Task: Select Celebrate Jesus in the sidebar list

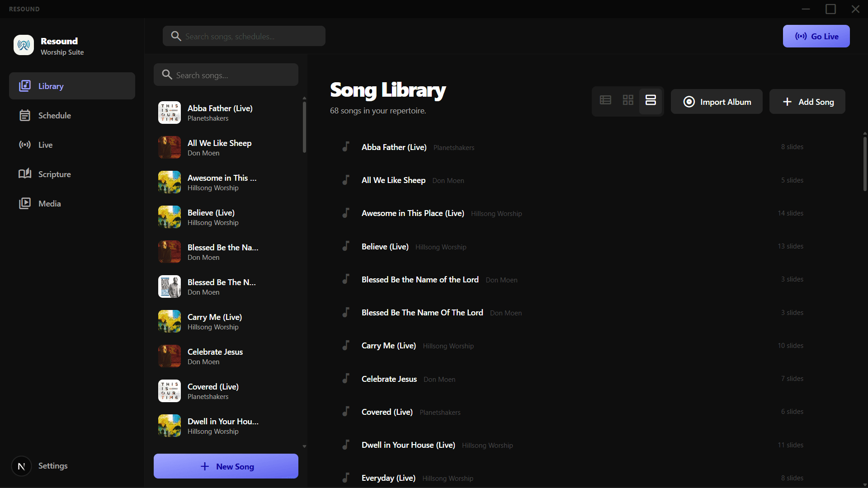Action: [x=226, y=356]
